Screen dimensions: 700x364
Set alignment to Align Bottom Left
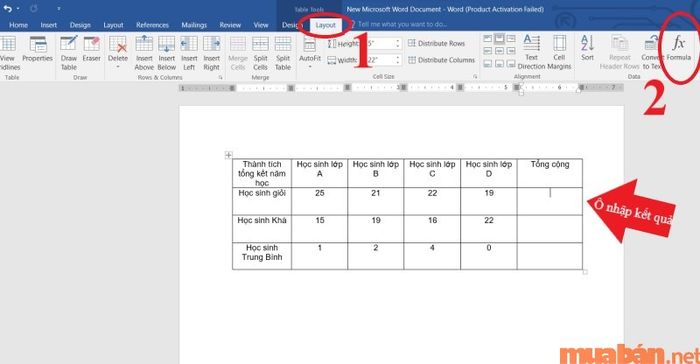point(488,64)
